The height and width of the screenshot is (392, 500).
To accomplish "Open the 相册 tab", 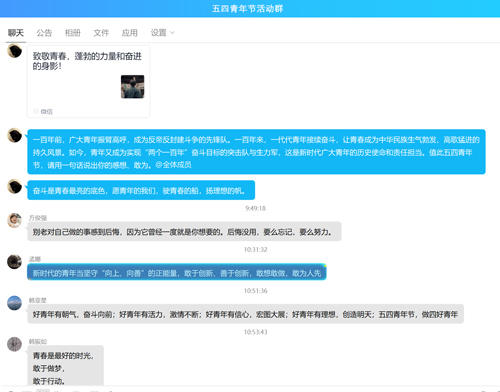I will point(73,33).
